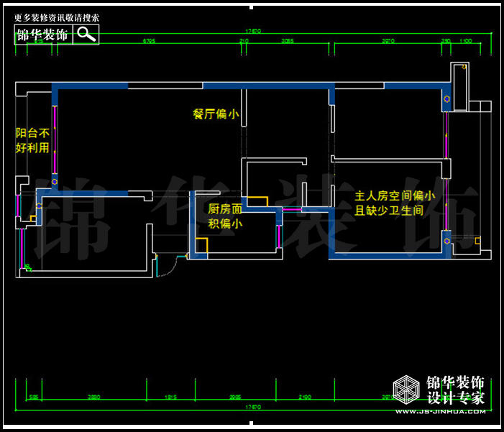Screen dimensions: 504x432
Task: Select the 主人房空间偏小 master bedroom annotation
Action: [395, 203]
